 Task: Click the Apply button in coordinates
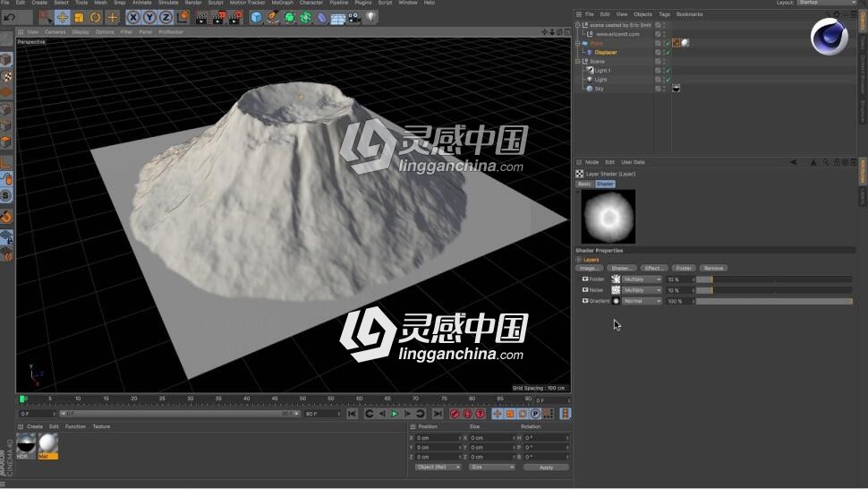click(x=546, y=468)
